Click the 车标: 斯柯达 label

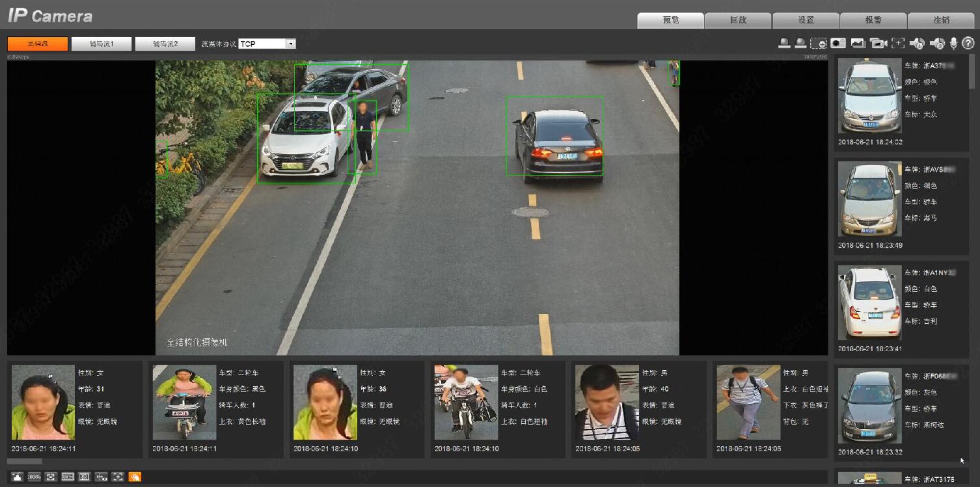coord(924,425)
